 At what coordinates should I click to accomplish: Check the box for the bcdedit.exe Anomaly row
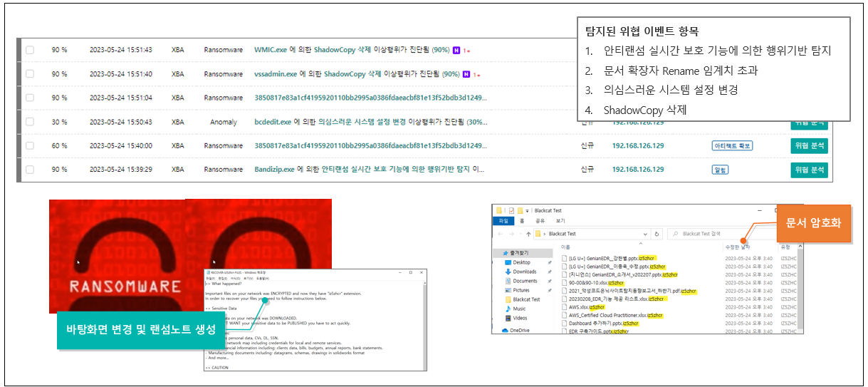pyautogui.click(x=30, y=122)
